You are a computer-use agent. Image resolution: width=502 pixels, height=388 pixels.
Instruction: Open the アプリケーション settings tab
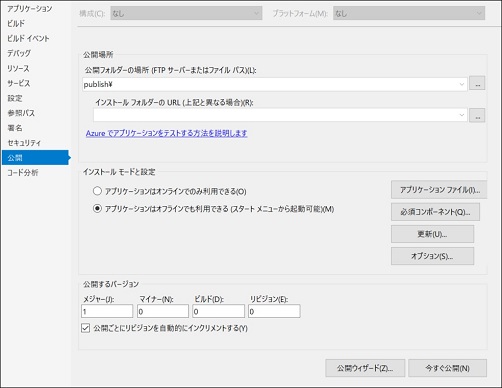(30, 9)
